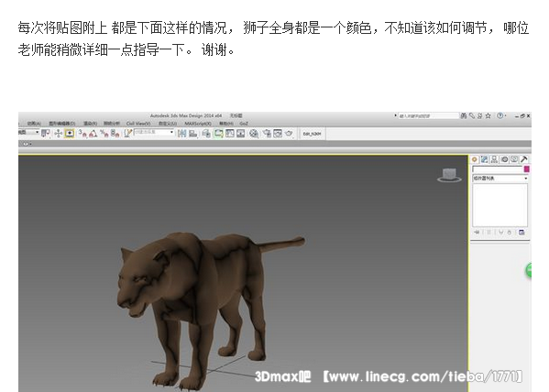Switch to the Utilities hammer tab
549x392 pixels.
(x=523, y=159)
